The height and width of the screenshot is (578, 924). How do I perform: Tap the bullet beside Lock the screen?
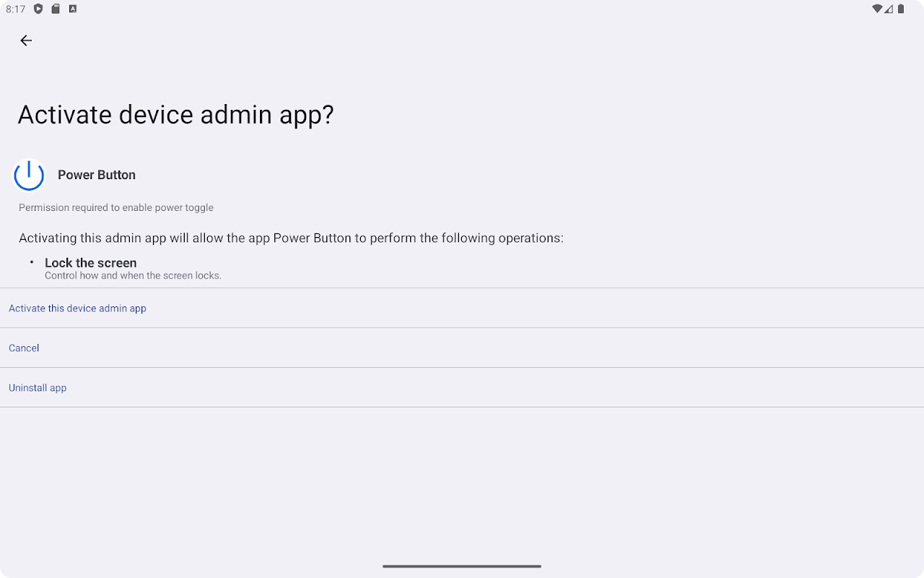coord(32,262)
